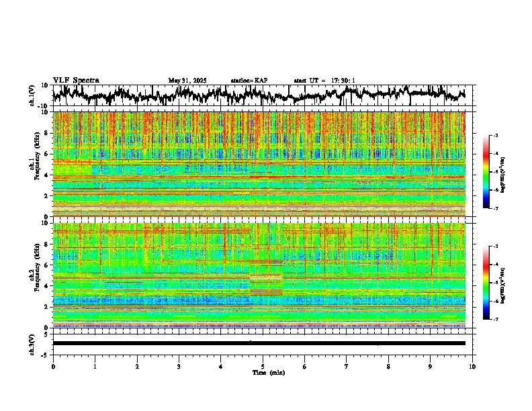The image size is (532, 411).
Task: Click the striped anomaly in ch.2 near minute 5
Action: [x=267, y=278]
